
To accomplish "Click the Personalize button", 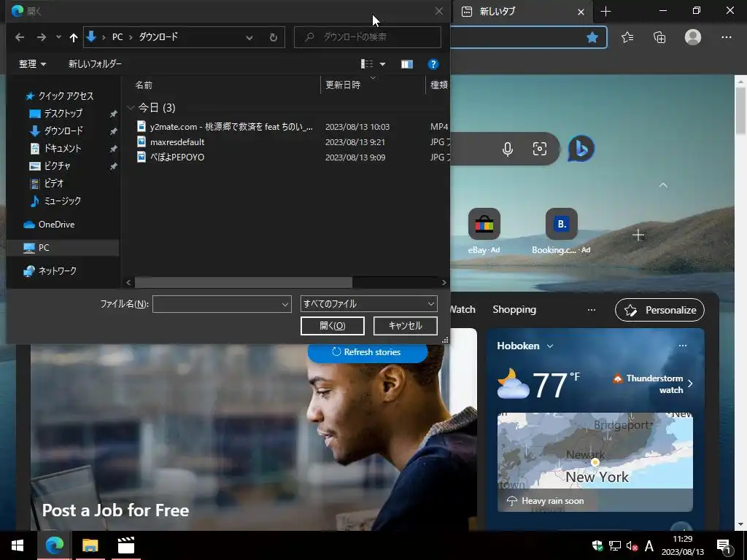I will (659, 310).
